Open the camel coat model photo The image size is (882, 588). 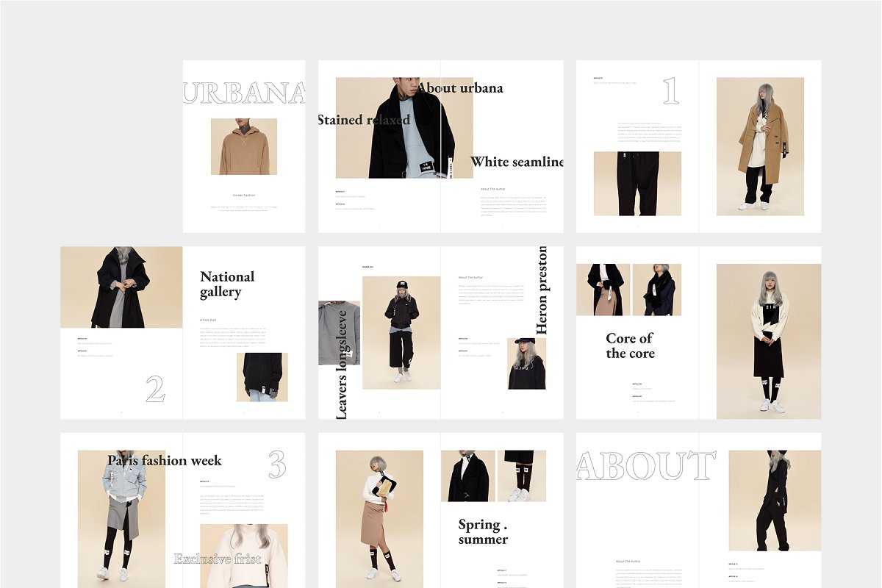760,146
